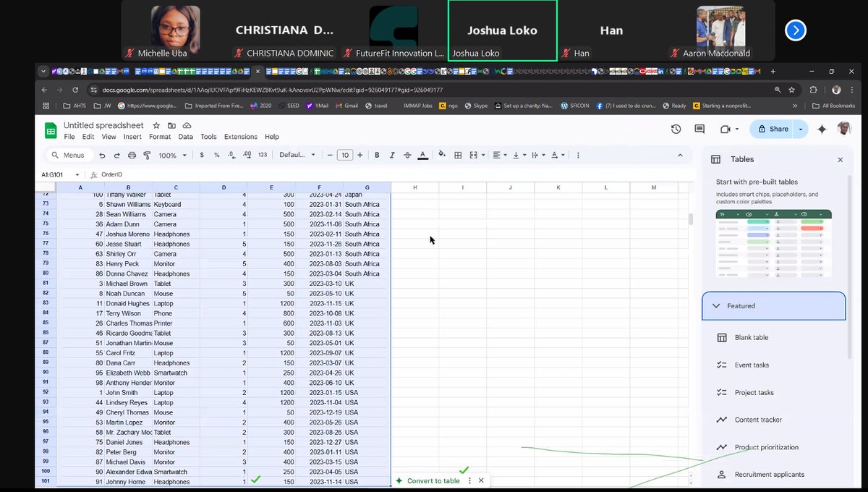
Task: Undo the last action in toolbar
Action: [x=102, y=155]
